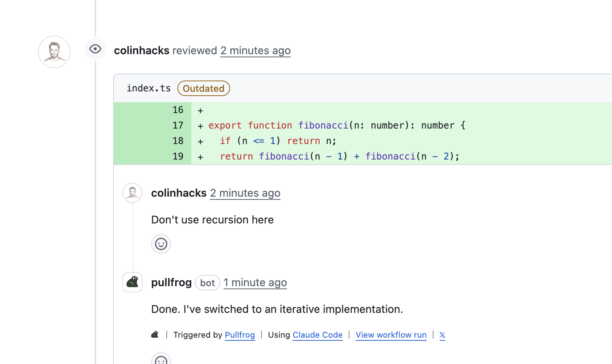Open the index.ts file link
The height and width of the screenshot is (364, 612).
[149, 88]
